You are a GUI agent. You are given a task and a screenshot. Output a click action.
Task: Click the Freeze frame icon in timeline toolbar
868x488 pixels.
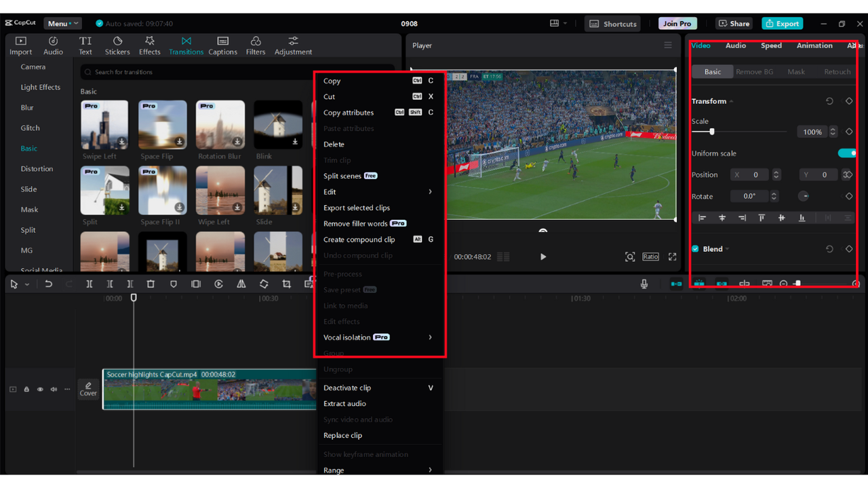tap(196, 284)
